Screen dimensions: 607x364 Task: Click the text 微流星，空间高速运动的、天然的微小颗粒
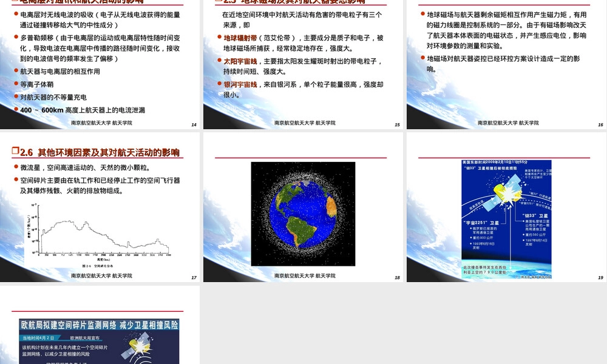pyautogui.click(x=85, y=167)
